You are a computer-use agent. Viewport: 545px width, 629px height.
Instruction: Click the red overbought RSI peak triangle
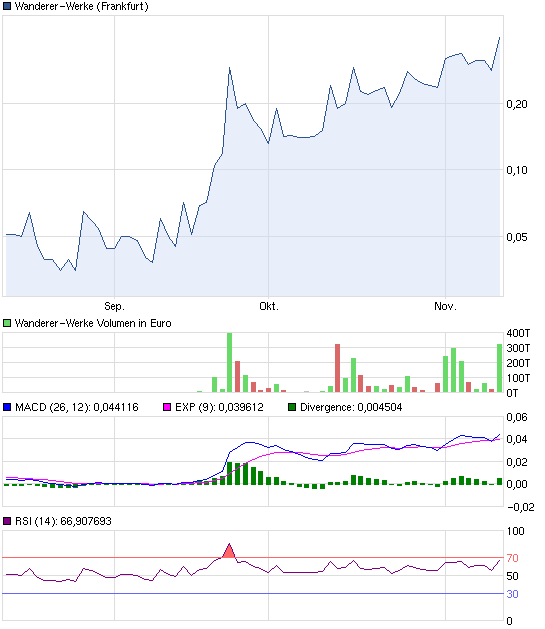click(x=229, y=552)
